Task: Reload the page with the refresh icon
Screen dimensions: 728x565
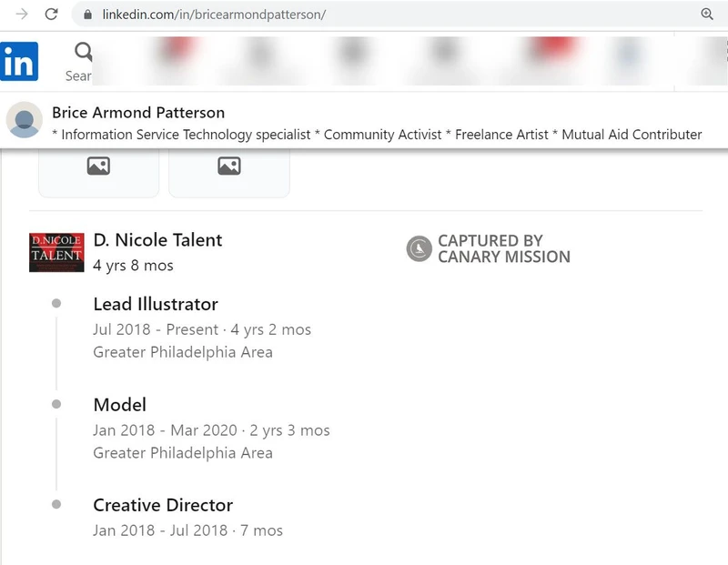Action: [x=53, y=14]
